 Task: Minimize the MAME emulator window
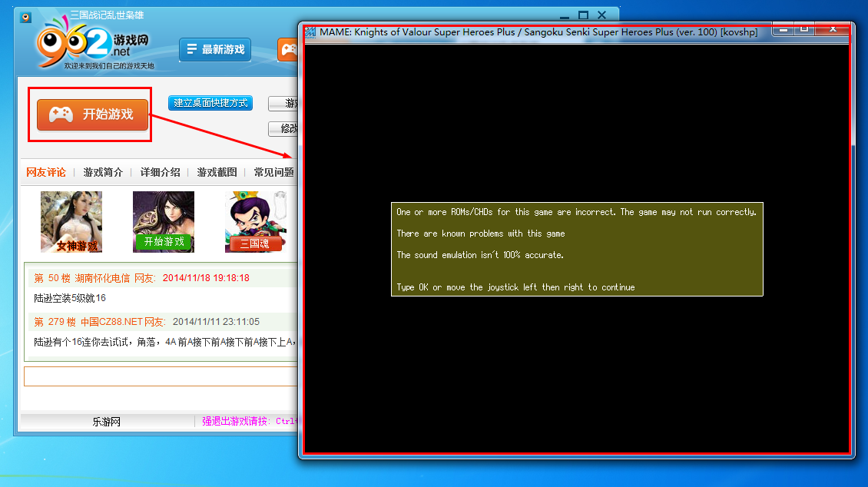coord(784,29)
